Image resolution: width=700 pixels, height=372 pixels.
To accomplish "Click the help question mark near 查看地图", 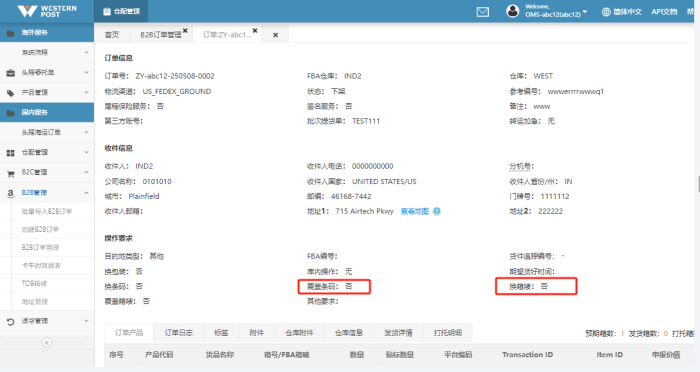I will [x=437, y=211].
